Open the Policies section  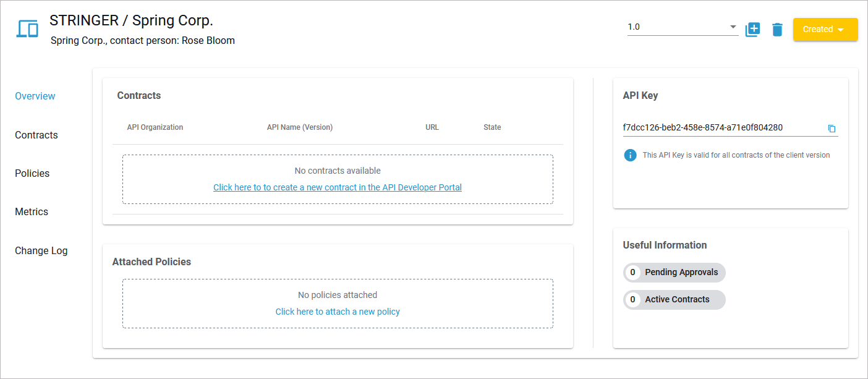tap(32, 173)
